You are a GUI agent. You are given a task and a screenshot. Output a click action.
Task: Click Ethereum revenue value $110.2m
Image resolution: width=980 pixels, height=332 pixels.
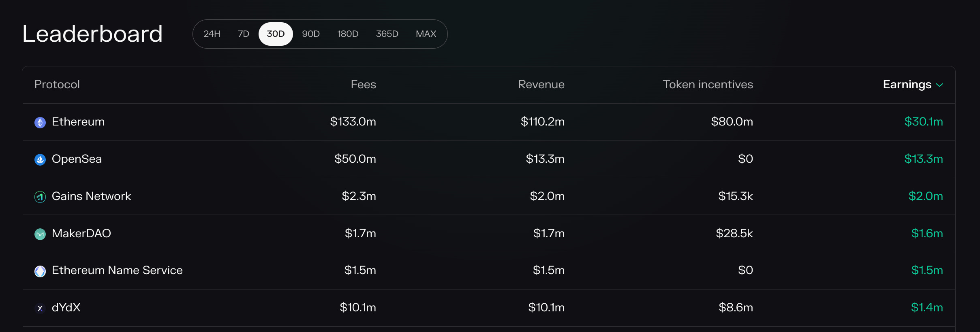click(x=543, y=121)
